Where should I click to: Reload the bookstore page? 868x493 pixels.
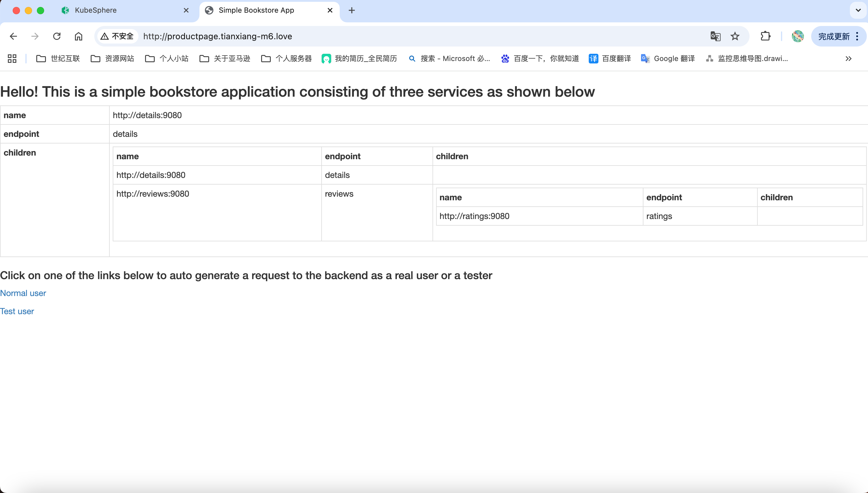[x=57, y=36]
